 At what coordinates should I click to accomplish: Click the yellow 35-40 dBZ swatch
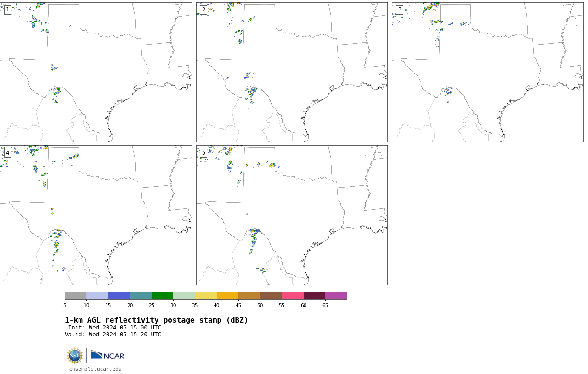[x=206, y=296]
